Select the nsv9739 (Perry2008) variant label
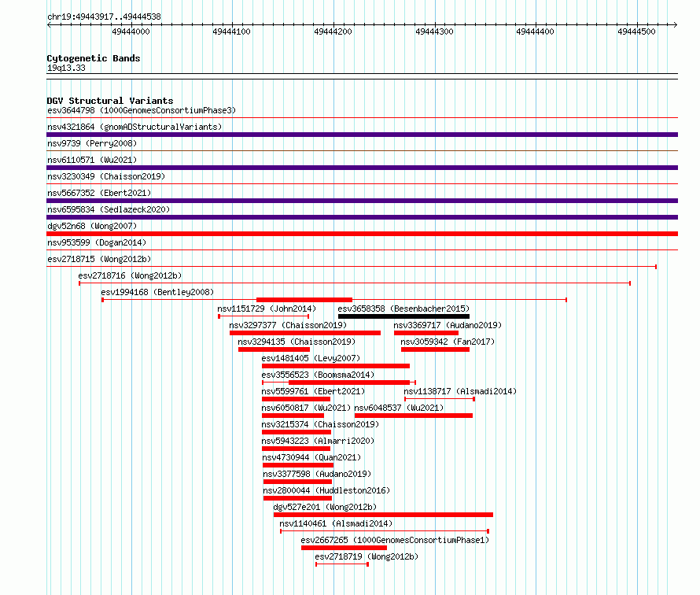Screen dimensions: 700x595 pyautogui.click(x=92, y=143)
